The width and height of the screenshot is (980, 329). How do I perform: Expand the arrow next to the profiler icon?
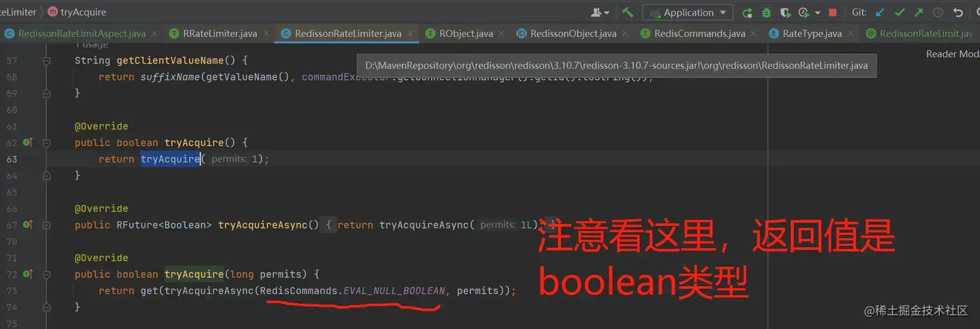click(817, 12)
